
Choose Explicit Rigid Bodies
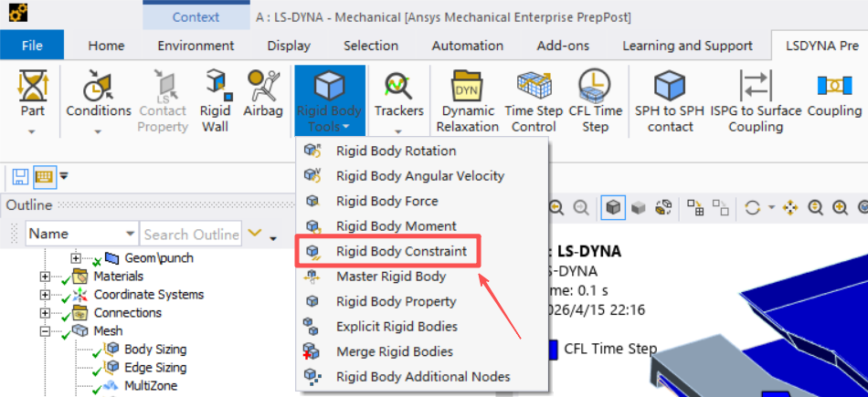coord(422,327)
